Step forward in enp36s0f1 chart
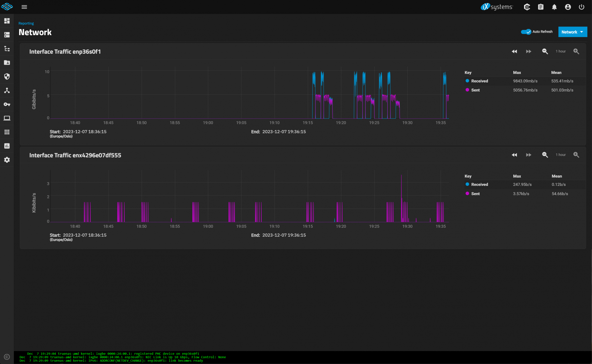This screenshot has height=364, width=592. (528, 51)
